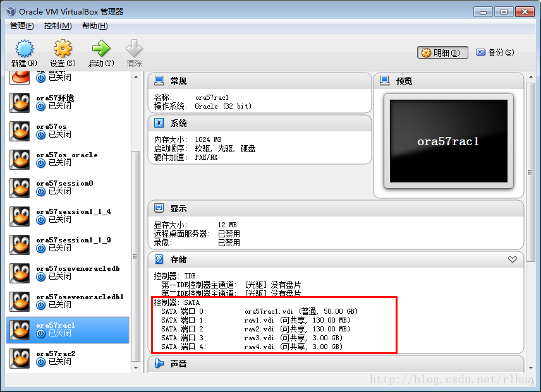The image size is (541, 392).
Task: Click VM list scrollbar up arrow
Action: 136,77
